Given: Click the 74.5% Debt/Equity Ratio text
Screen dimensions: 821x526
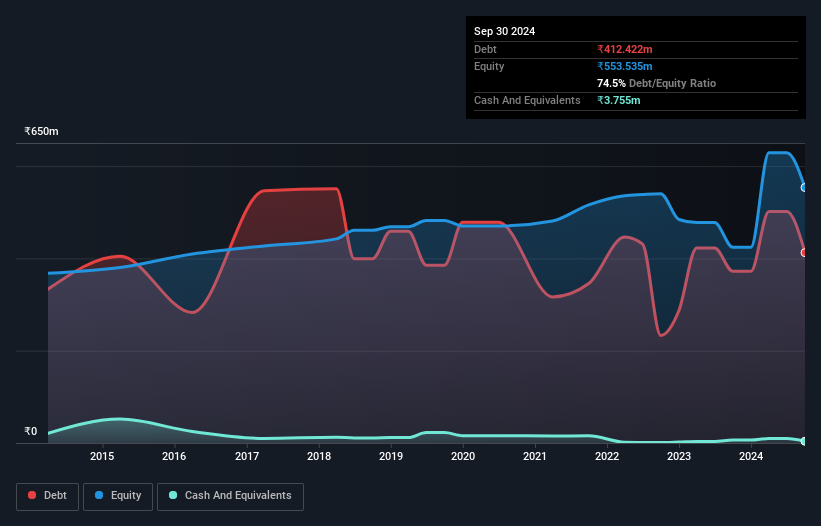Looking at the screenshot, I should point(656,83).
